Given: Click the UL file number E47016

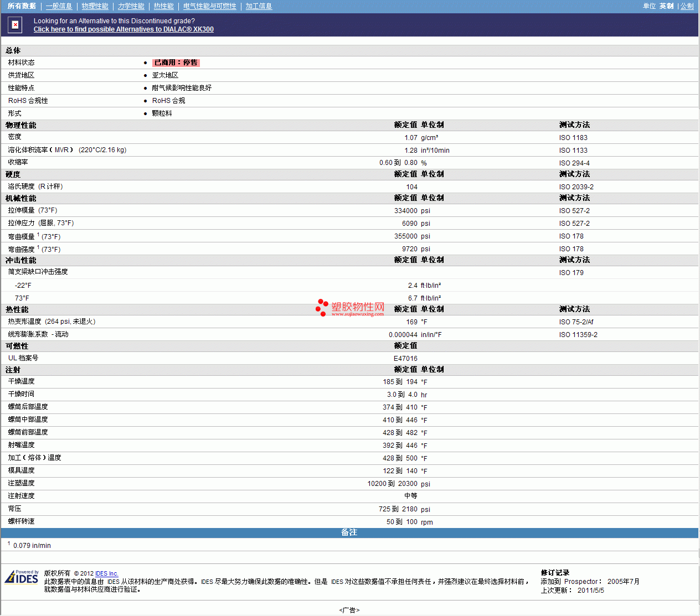Looking at the screenshot, I should pos(405,359).
